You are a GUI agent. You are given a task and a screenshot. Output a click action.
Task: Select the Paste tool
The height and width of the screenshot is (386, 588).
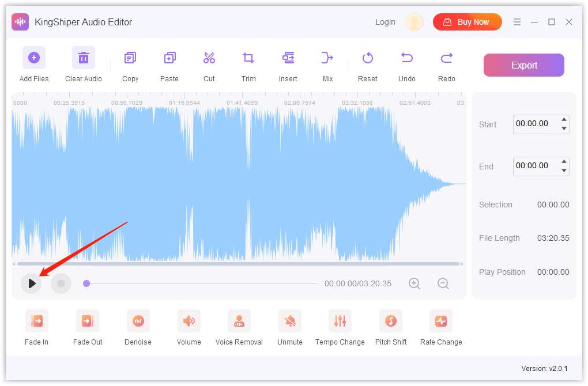pos(169,58)
